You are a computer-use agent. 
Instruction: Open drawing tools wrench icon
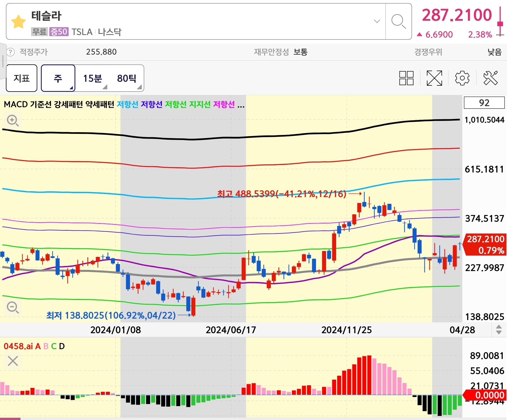490,78
